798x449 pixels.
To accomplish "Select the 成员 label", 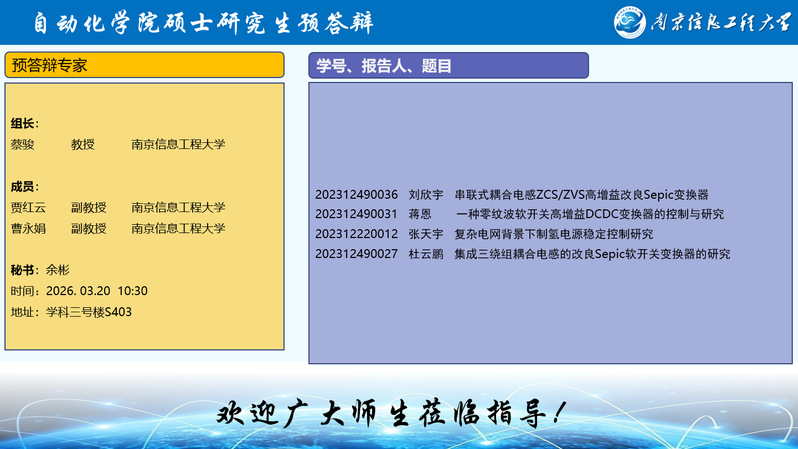I will point(25,186).
